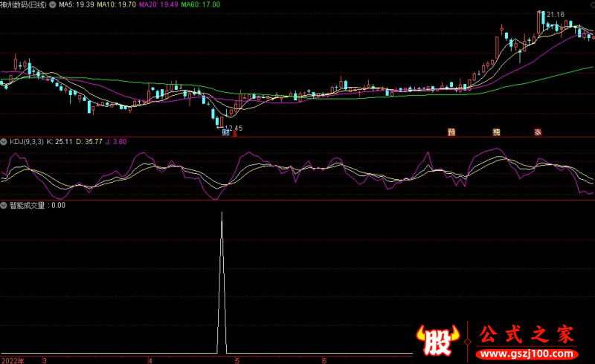
Task: Select the green MA60 moving average label
Action: pyautogui.click(x=200, y=4)
